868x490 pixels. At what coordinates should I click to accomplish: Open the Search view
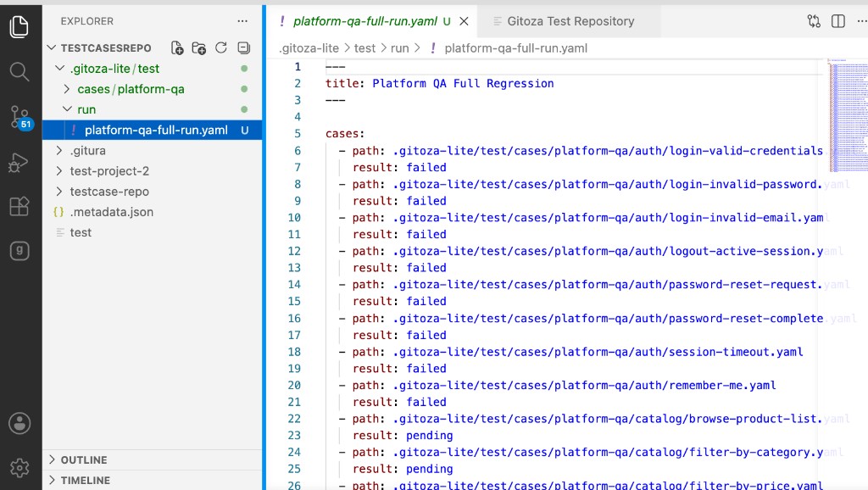(x=19, y=71)
